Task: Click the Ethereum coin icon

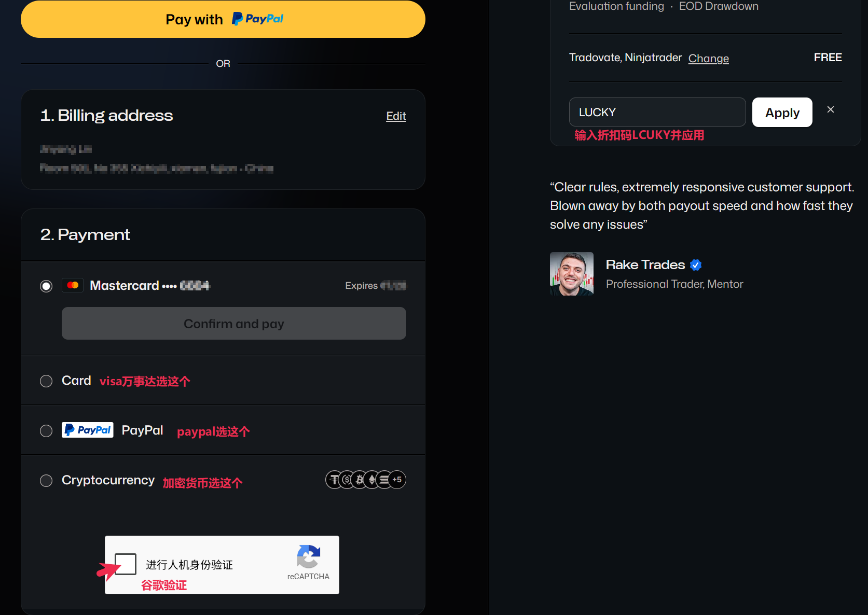Action: [x=372, y=480]
